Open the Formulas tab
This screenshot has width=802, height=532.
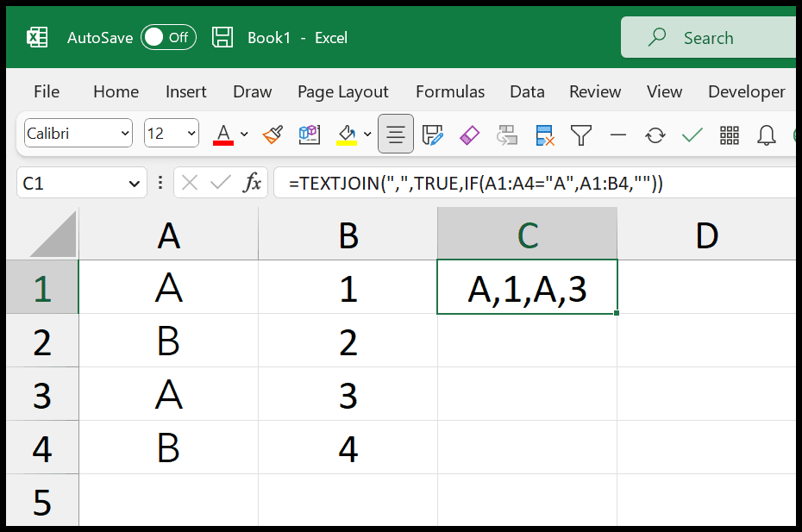[450, 91]
